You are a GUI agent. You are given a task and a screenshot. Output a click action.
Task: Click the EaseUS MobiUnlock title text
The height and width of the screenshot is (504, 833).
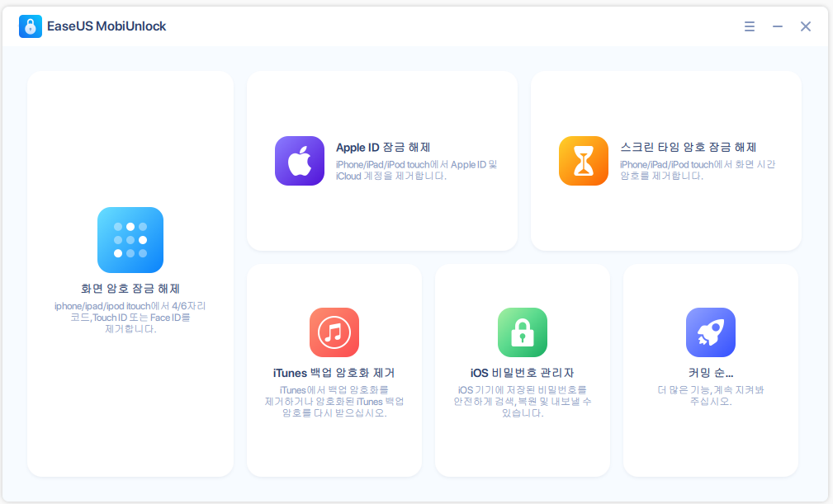pos(107,26)
